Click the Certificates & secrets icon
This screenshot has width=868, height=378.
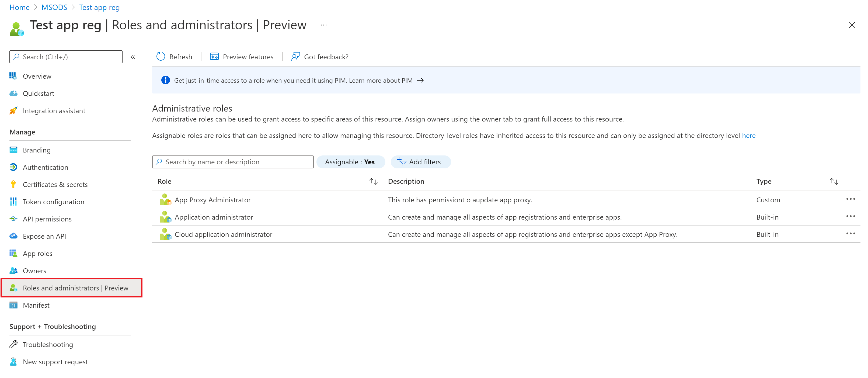pyautogui.click(x=13, y=184)
